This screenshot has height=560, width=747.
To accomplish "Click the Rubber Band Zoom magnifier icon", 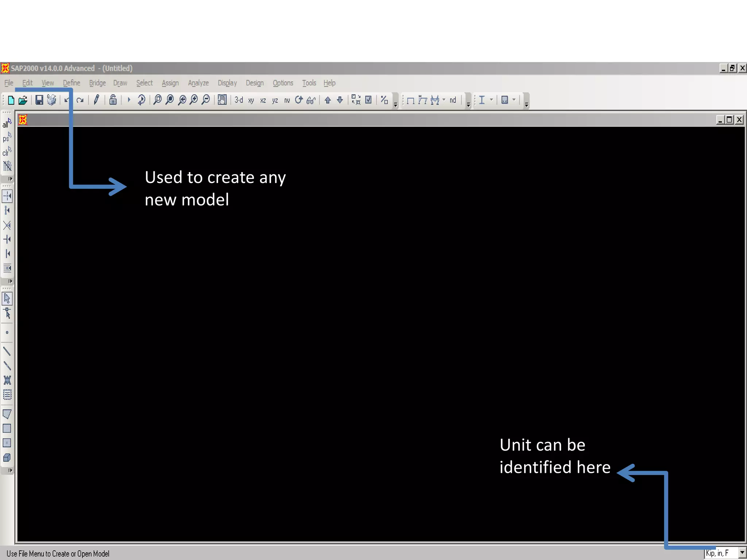I will point(157,100).
